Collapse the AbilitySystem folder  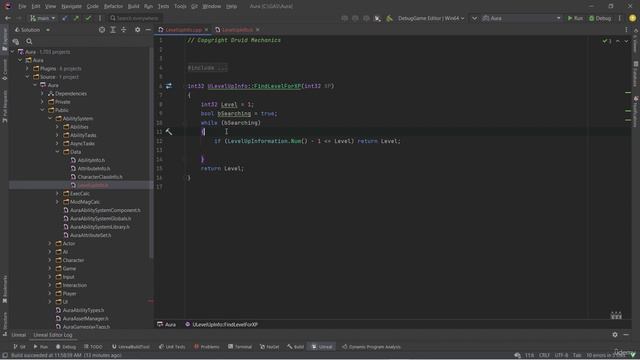pyautogui.click(x=50, y=118)
